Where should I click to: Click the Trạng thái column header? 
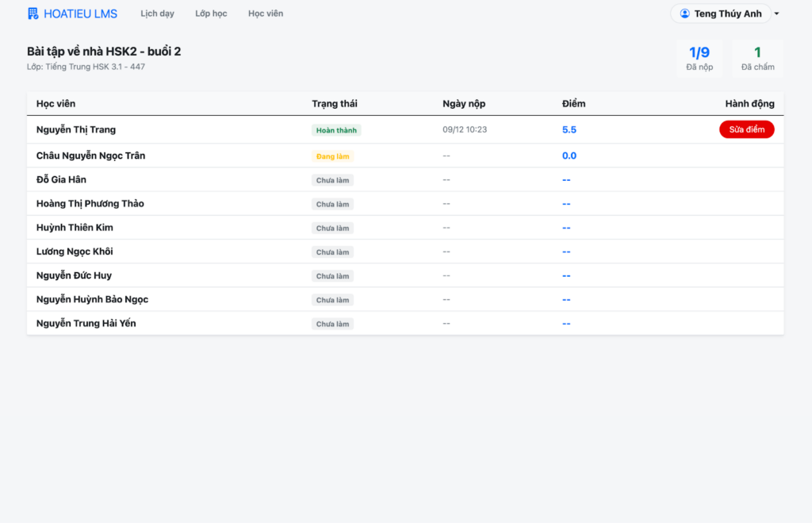[334, 104]
